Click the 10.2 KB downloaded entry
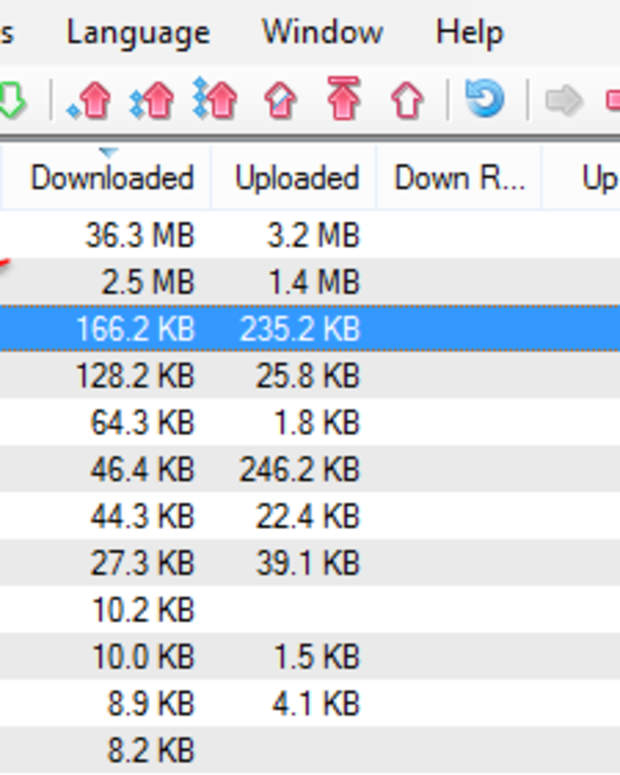This screenshot has width=620, height=775. (143, 610)
